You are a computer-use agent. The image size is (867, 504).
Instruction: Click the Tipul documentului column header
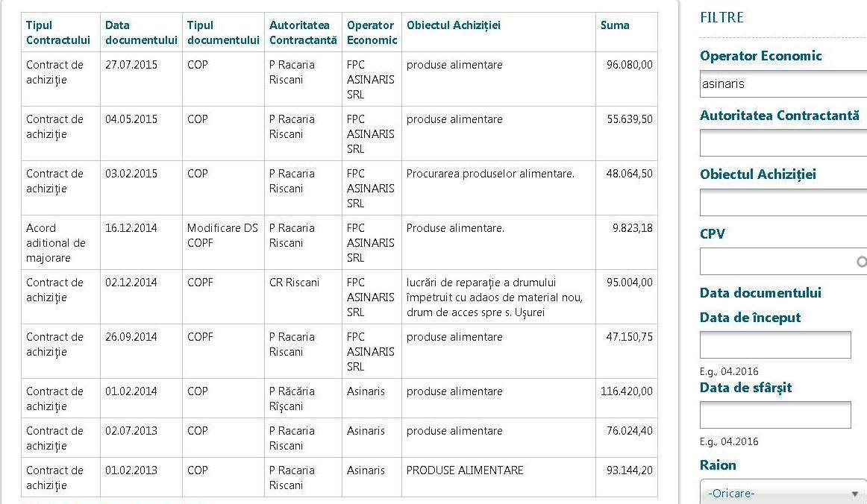click(223, 32)
